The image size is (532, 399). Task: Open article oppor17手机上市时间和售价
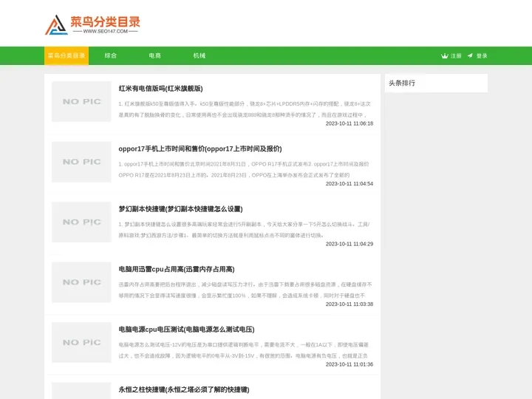click(x=200, y=149)
